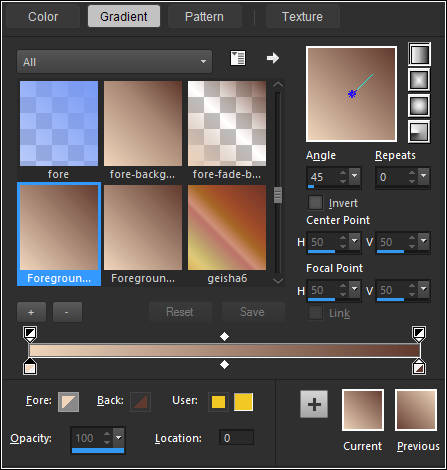This screenshot has width=447, height=470.
Task: Click the Back color marker icon
Action: tap(140, 402)
